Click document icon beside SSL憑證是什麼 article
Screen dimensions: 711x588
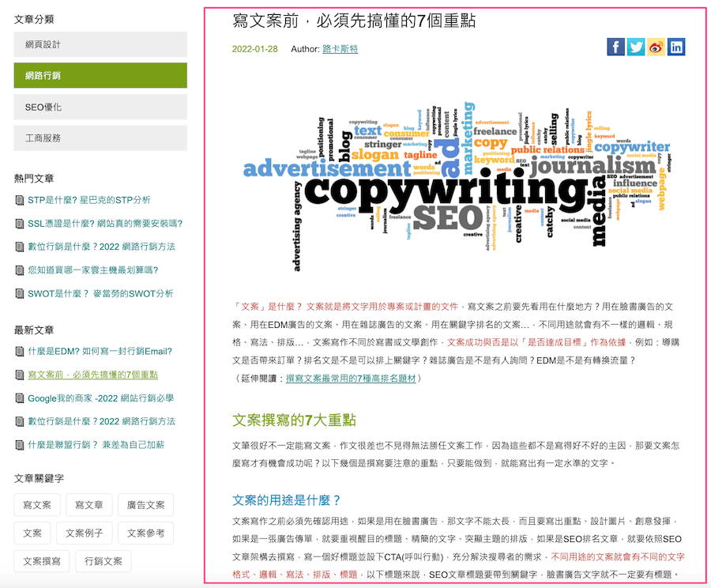[x=20, y=224]
